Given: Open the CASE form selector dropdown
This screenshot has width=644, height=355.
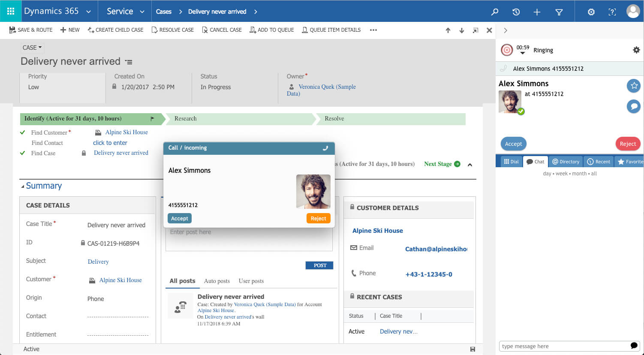Looking at the screenshot, I should click(x=31, y=48).
